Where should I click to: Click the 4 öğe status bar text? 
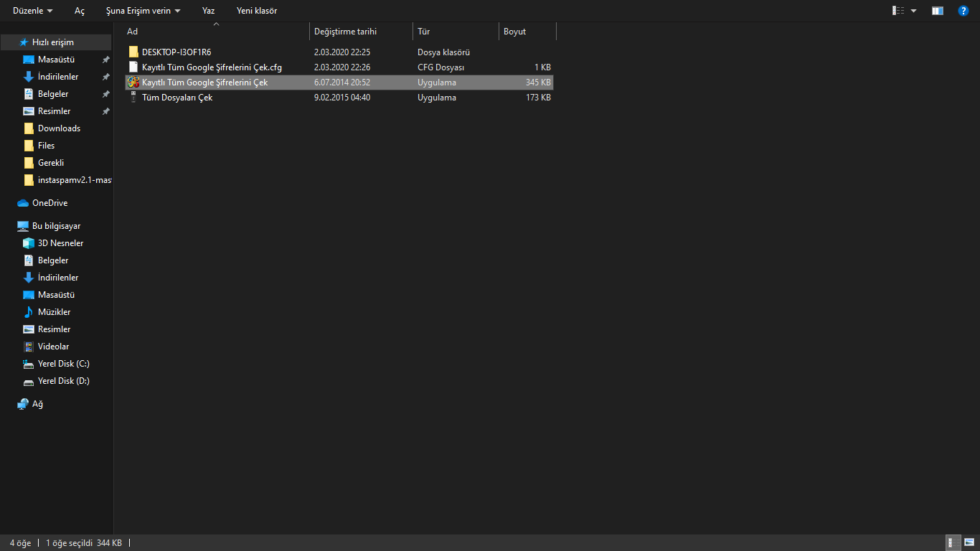pyautogui.click(x=20, y=543)
